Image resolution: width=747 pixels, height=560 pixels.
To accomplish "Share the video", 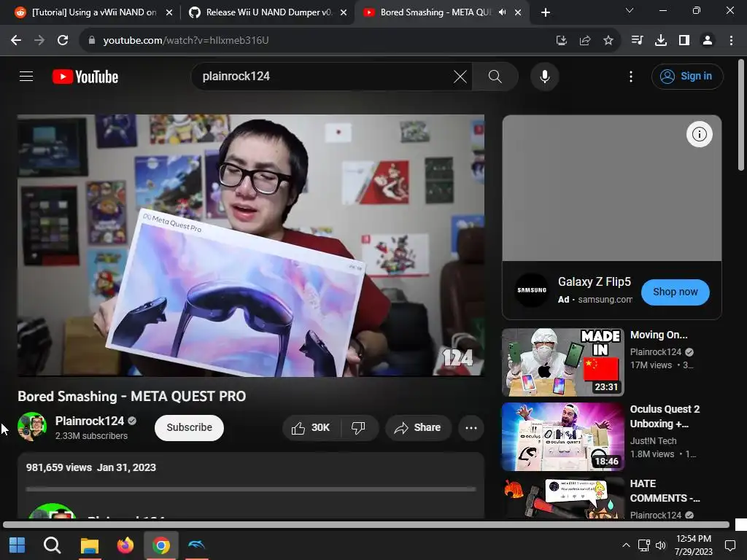I will point(418,427).
